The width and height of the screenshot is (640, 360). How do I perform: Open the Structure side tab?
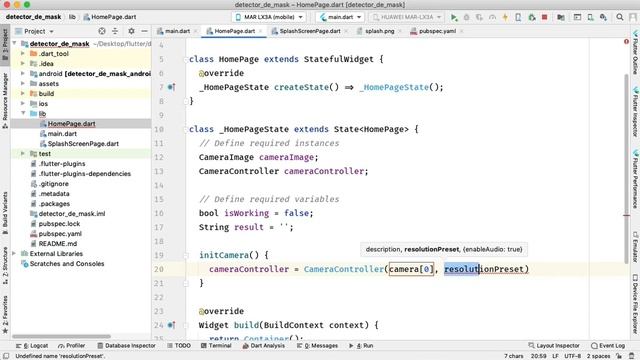[x=5, y=265]
